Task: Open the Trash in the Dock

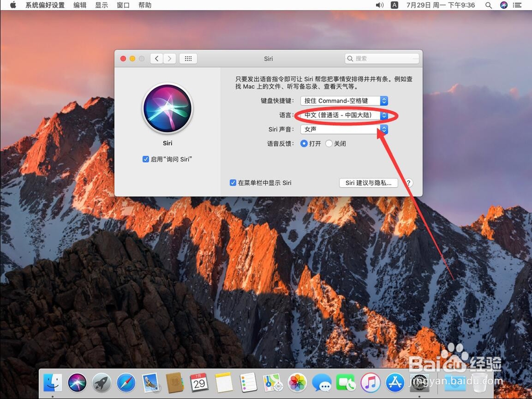Action: click(x=480, y=383)
